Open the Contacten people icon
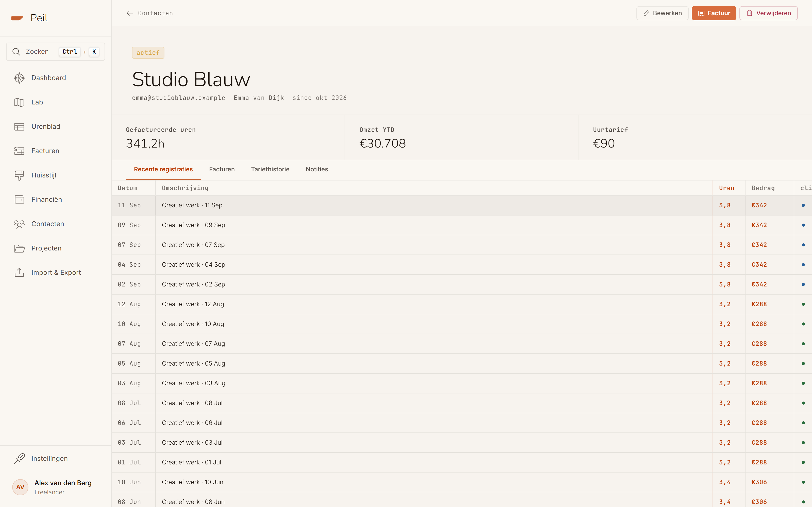 pos(19,224)
